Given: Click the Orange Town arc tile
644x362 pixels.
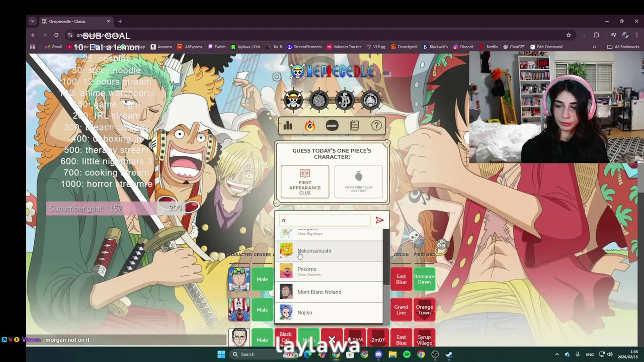Looking at the screenshot, I should point(424,310).
